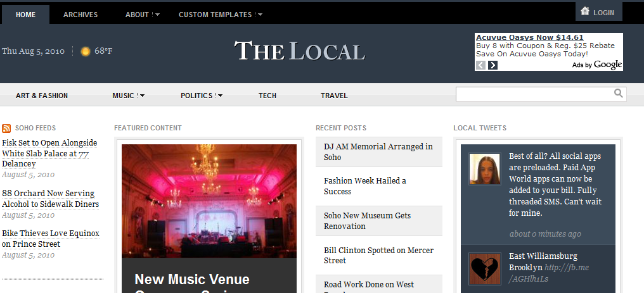The width and height of the screenshot is (644, 293).
Task: Click the home icon beside Login
Action: tap(585, 11)
